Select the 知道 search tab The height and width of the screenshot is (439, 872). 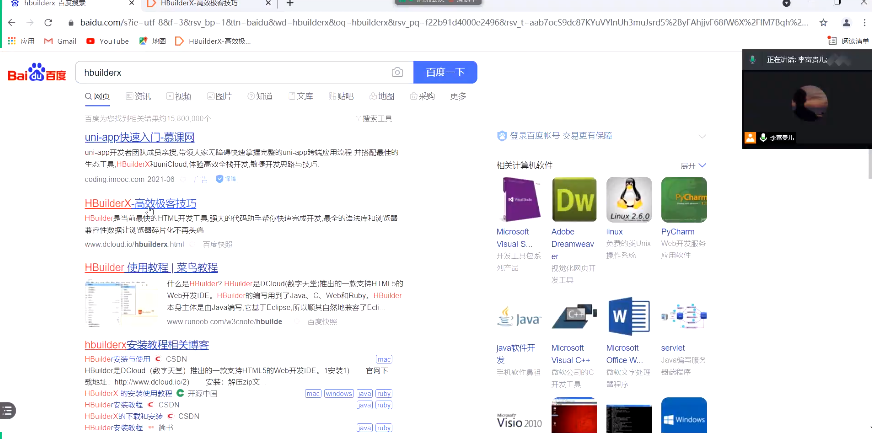tap(260, 96)
